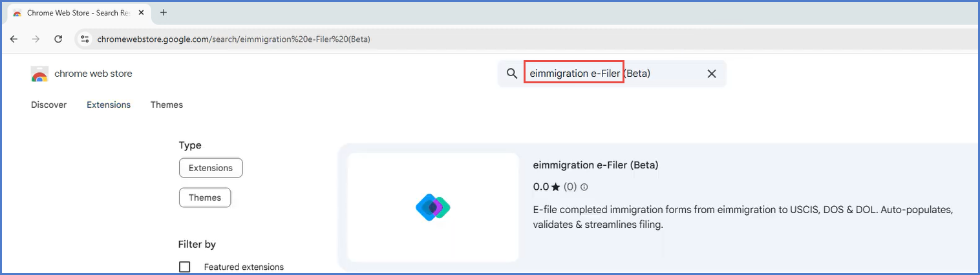
Task: Filter results by Extensions type
Action: click(211, 168)
